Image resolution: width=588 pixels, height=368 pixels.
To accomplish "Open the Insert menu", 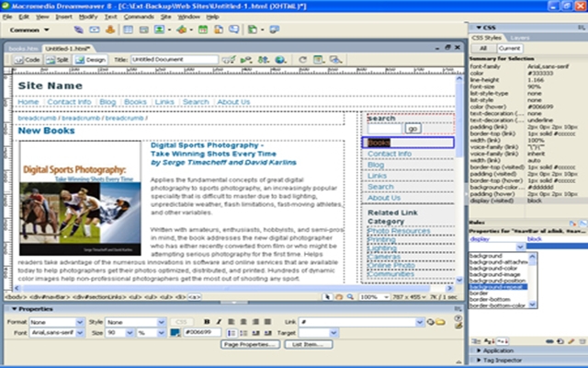I will click(x=63, y=17).
